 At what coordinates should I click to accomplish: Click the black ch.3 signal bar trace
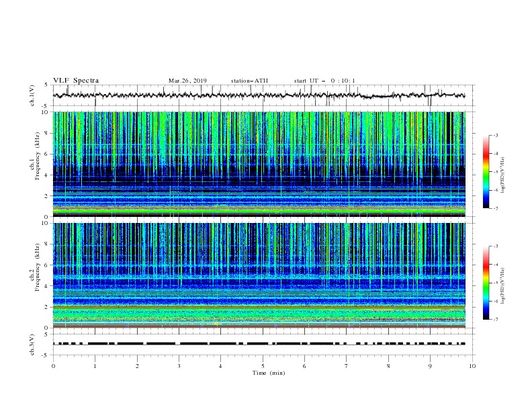[x=259, y=344]
